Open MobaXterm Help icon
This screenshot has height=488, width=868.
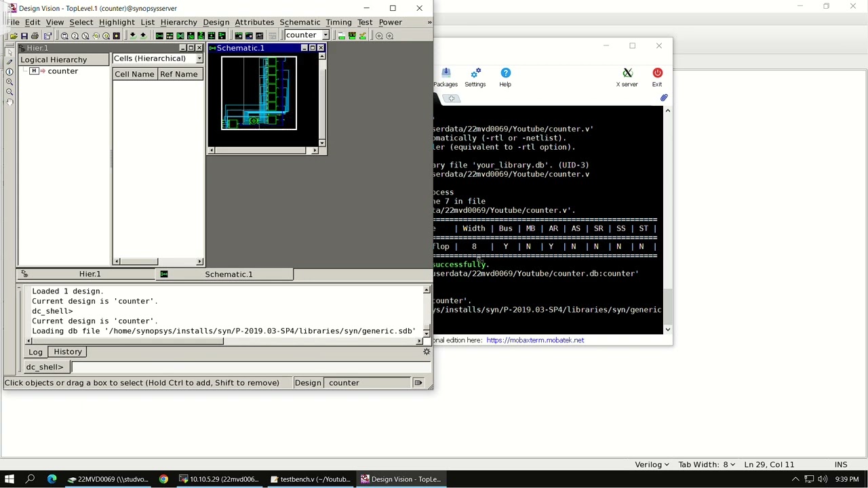[505, 77]
